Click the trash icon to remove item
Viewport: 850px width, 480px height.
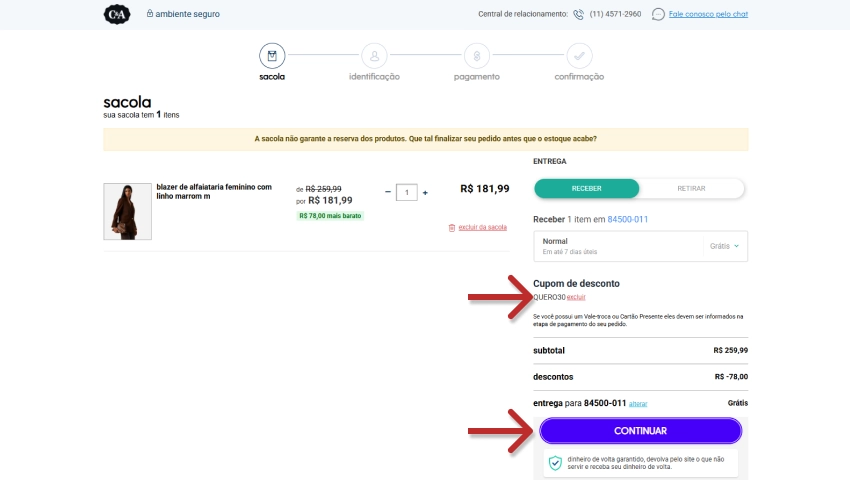pyautogui.click(x=452, y=228)
